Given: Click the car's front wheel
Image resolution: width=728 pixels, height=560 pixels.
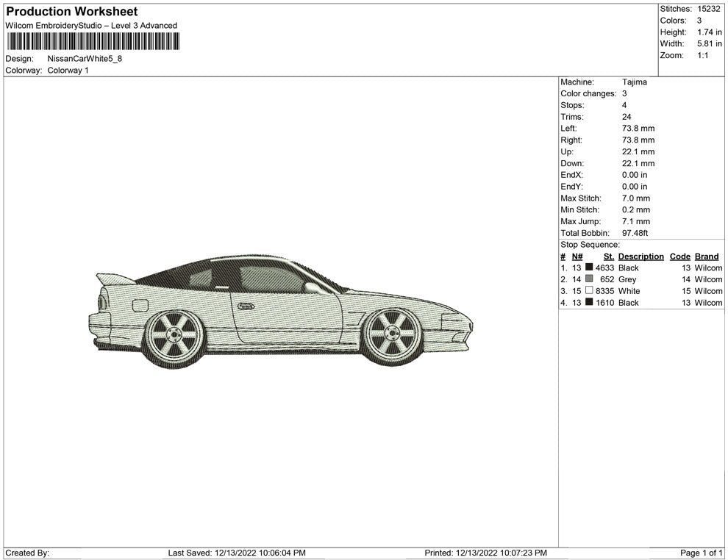Looking at the screenshot, I should click(x=393, y=335).
